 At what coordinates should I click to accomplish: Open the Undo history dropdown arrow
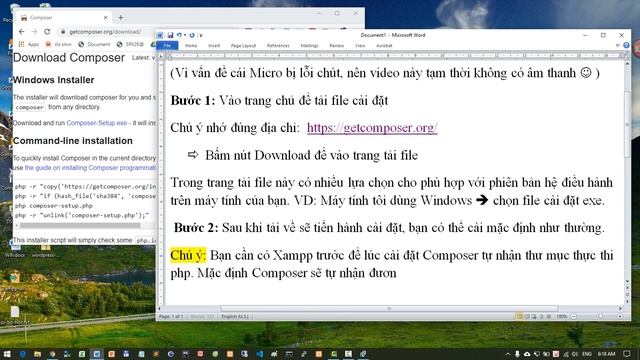[x=184, y=36]
